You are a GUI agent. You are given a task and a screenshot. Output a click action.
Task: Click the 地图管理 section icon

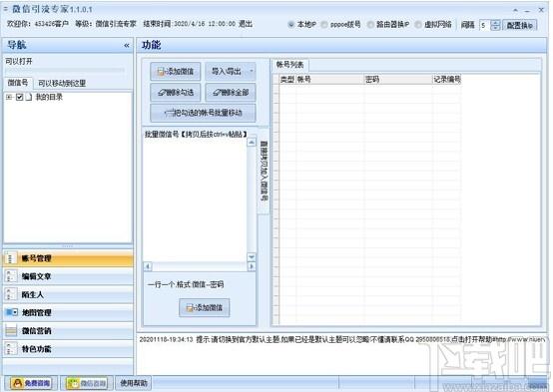click(x=11, y=312)
